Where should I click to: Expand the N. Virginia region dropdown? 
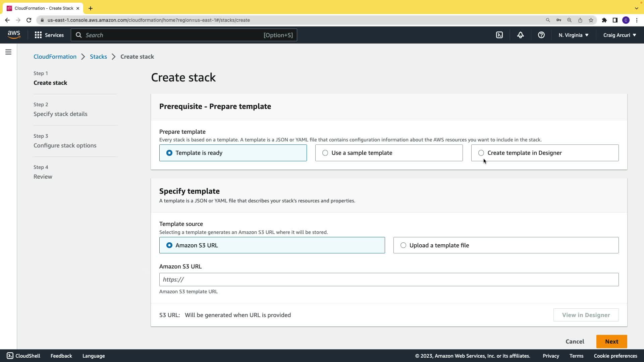tap(573, 35)
